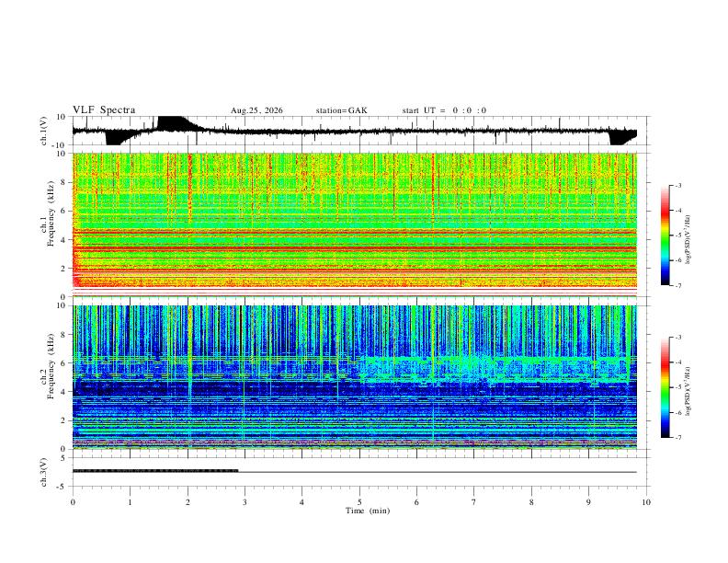Click the start UT time label
The width and height of the screenshot is (728, 563).
click(x=444, y=110)
